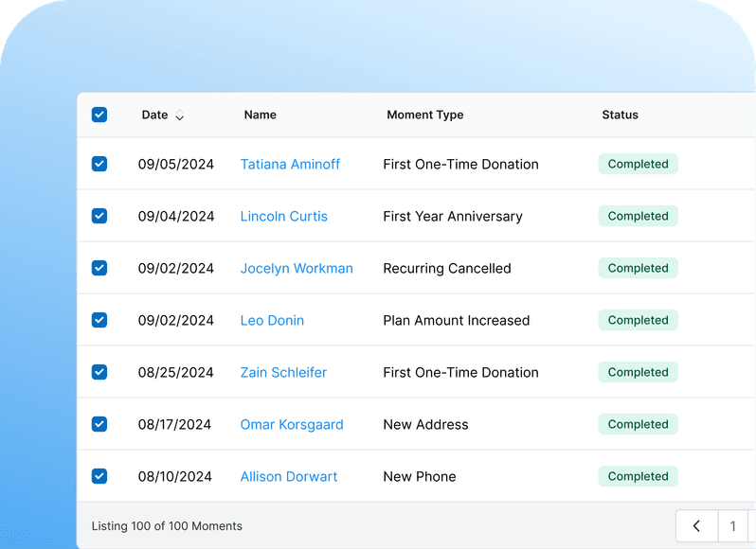Click date 08/17/2024
The height and width of the screenshot is (549, 756).
pyautogui.click(x=174, y=424)
